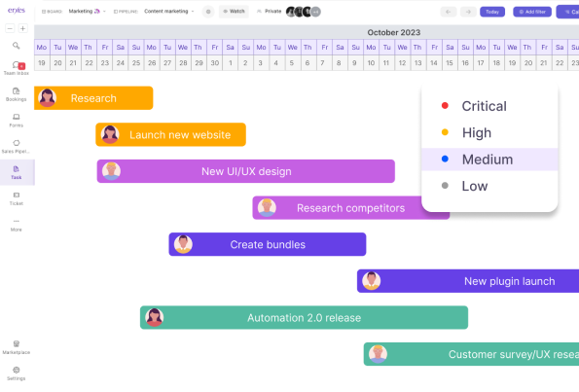
Task: Click the avatar on Research competitors
Action: (267, 207)
